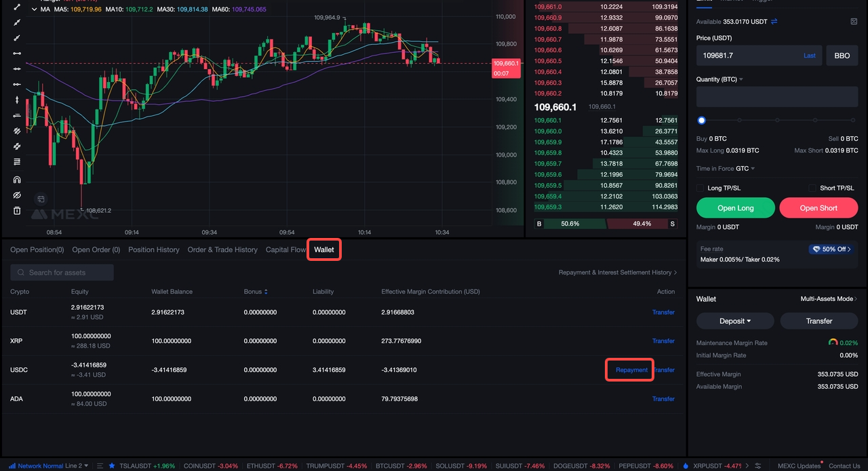Click the Open Long button
This screenshot has height=471, width=868.
[736, 208]
